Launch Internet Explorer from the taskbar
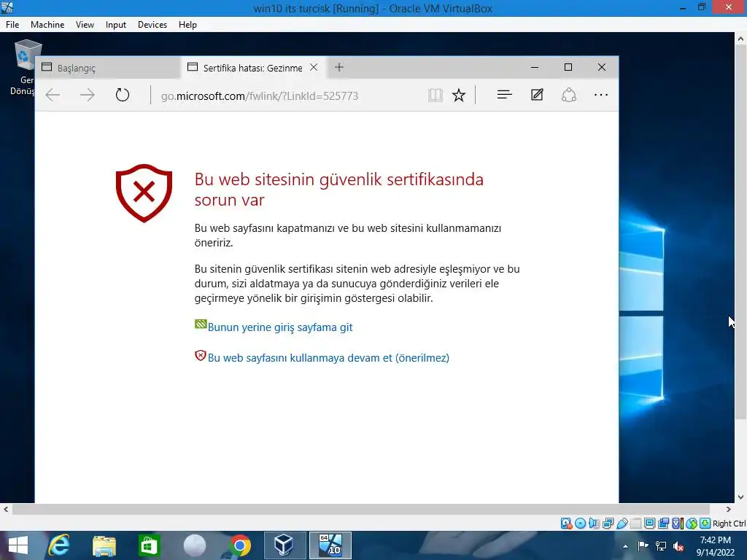Viewport: 747px width, 560px height. (59, 545)
